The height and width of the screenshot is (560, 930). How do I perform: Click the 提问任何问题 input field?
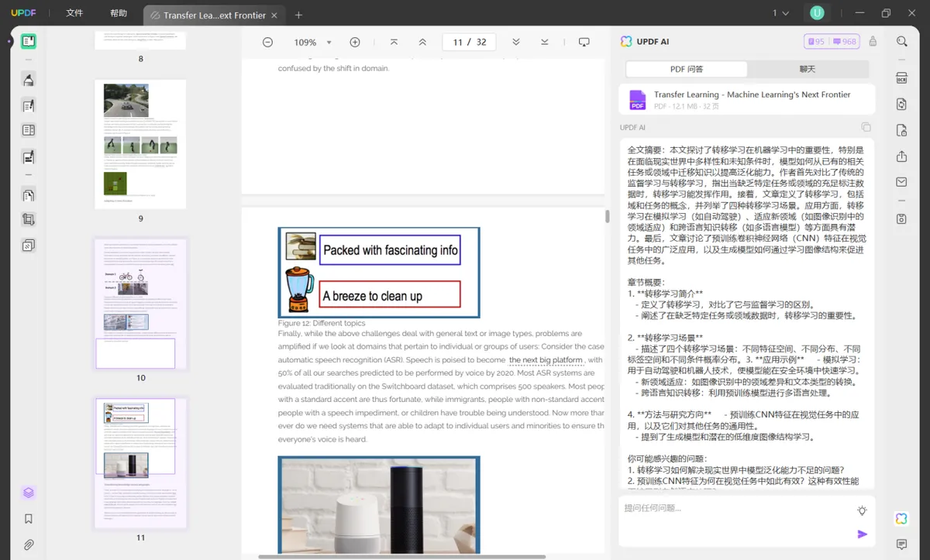pyautogui.click(x=736, y=508)
